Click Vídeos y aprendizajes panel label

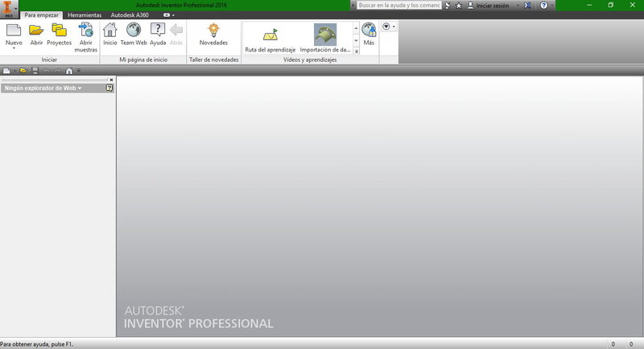[x=310, y=60]
